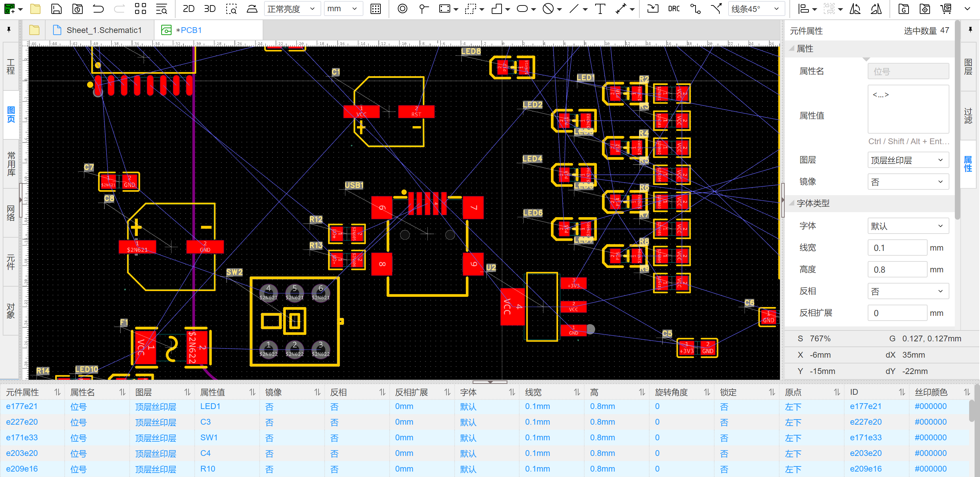Rotate selection counterclockwise with mirror icon
The image size is (980, 477).
(855, 8)
